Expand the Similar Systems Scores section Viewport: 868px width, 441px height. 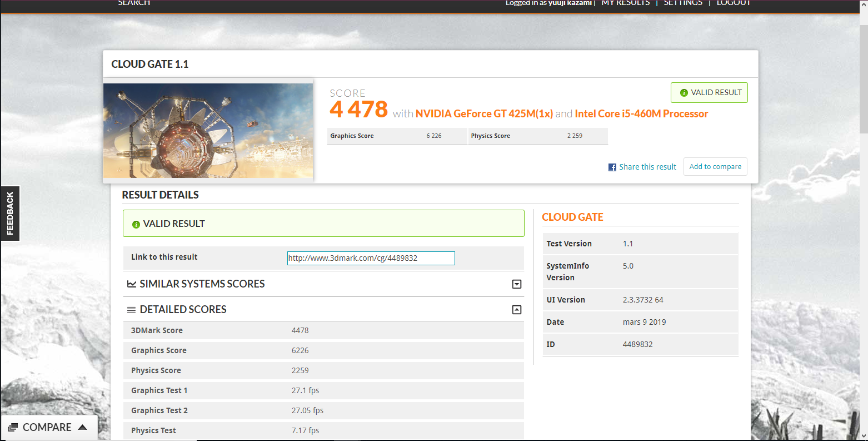point(517,284)
